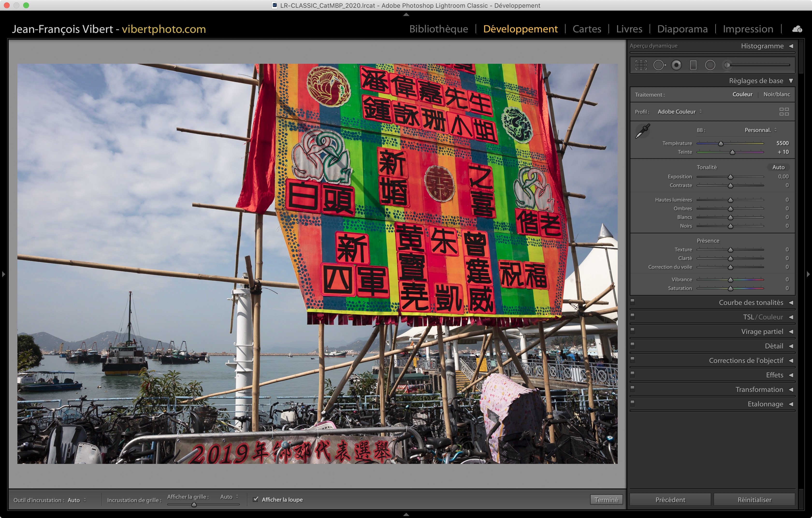Switch to the Bibliothèque module
Image resolution: width=812 pixels, height=518 pixels.
[438, 29]
